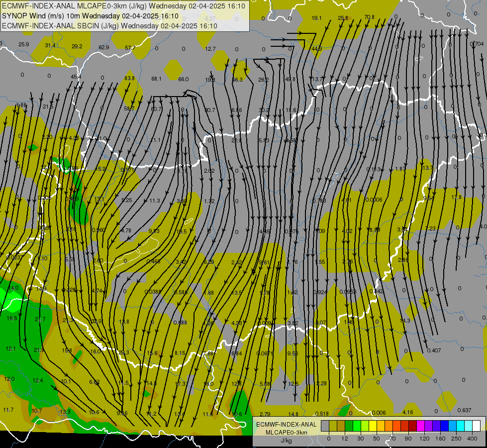
Task: Click the map value 25.9
Action: pyautogui.click(x=23, y=44)
